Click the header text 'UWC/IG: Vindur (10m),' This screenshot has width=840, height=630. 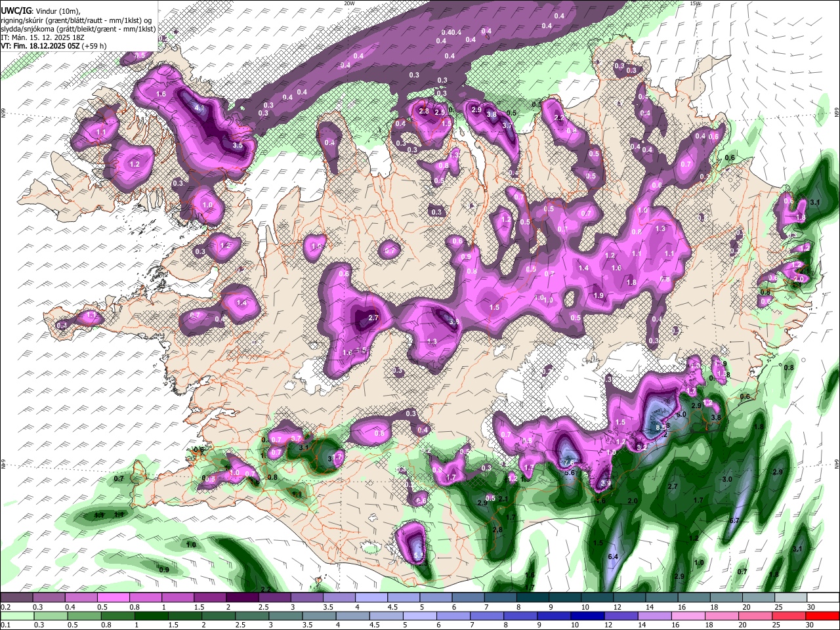point(40,11)
